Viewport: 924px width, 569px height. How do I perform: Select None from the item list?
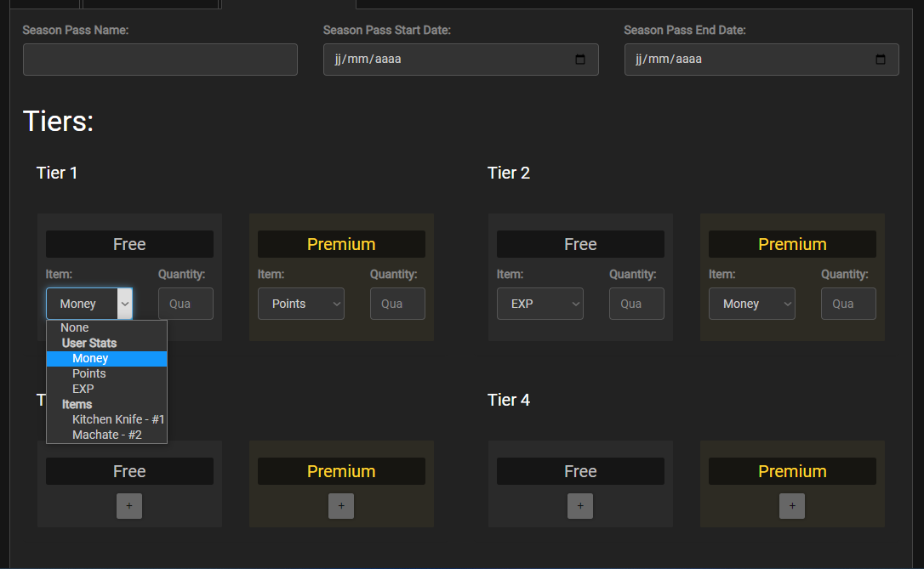tap(75, 327)
